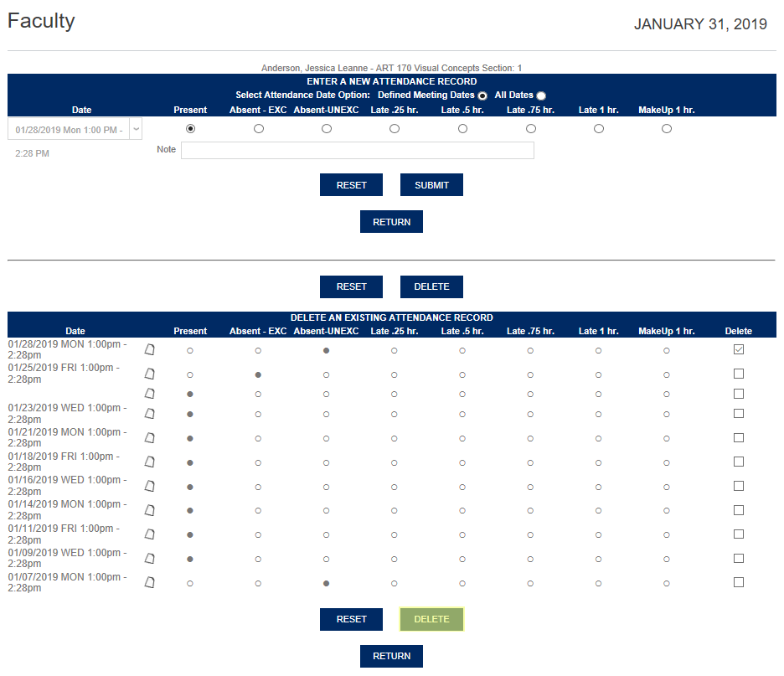Choose Absent-UNEXC for new attendance record
Viewport: 784px width, 676px height.
(x=327, y=128)
